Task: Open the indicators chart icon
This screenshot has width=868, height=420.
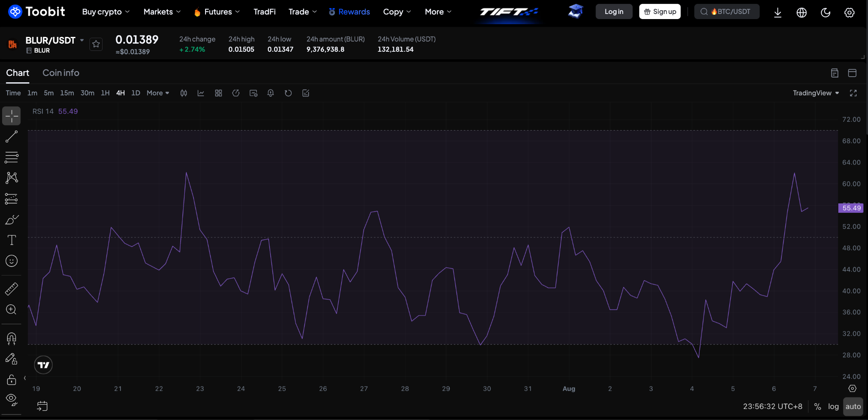Action: click(201, 93)
